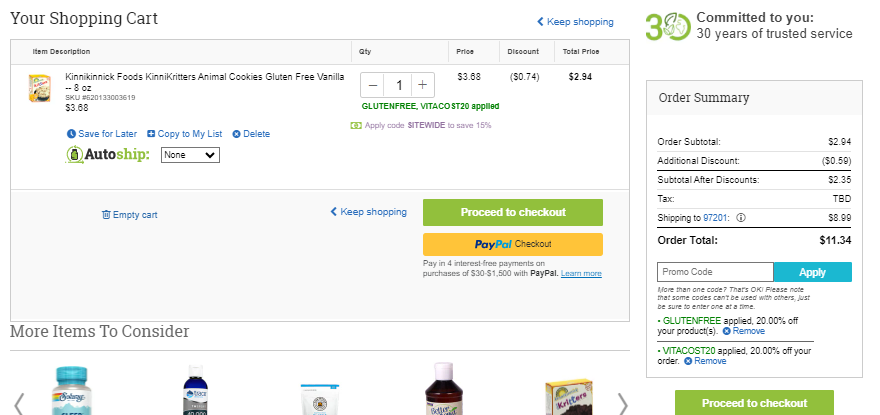Open the Kinnikinnick cookies product thumbnail
880x415 pixels.
pos(39,88)
